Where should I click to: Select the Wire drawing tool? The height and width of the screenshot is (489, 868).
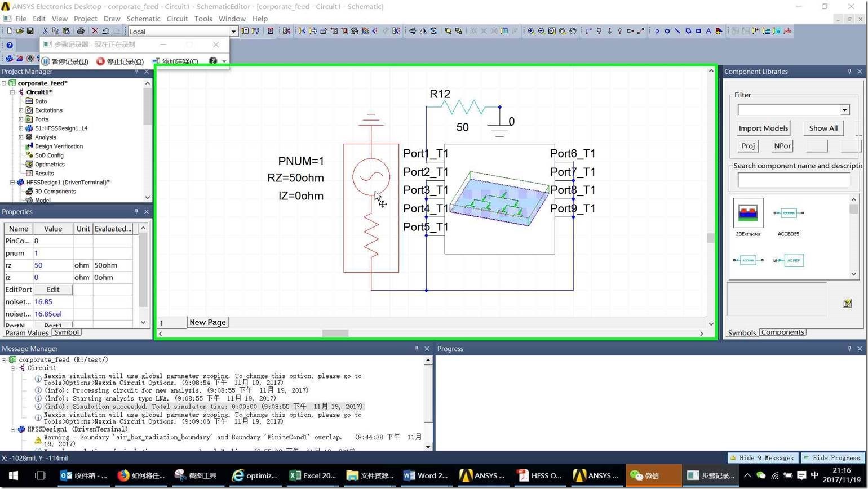(588, 31)
